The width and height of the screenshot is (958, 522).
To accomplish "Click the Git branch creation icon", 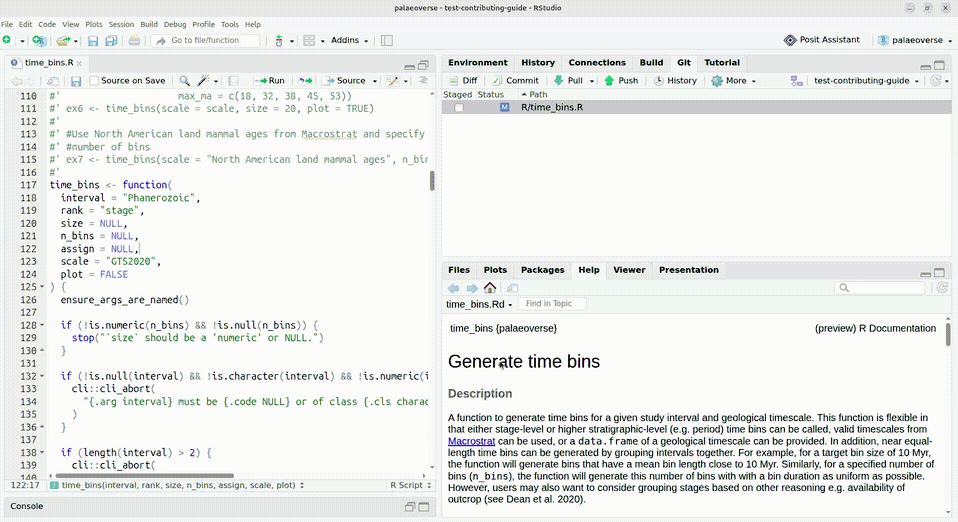I will point(796,81).
